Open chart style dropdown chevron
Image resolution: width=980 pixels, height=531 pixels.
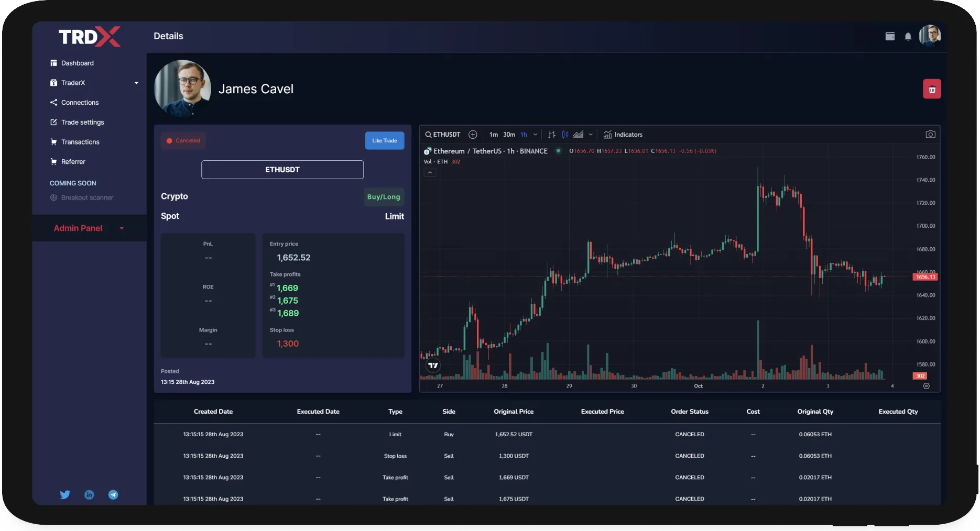(x=591, y=135)
